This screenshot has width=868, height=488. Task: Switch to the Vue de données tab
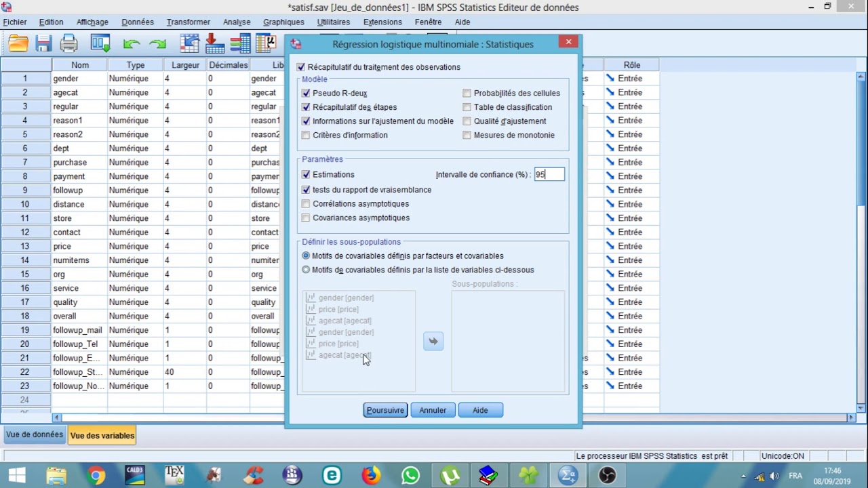pyautogui.click(x=35, y=435)
